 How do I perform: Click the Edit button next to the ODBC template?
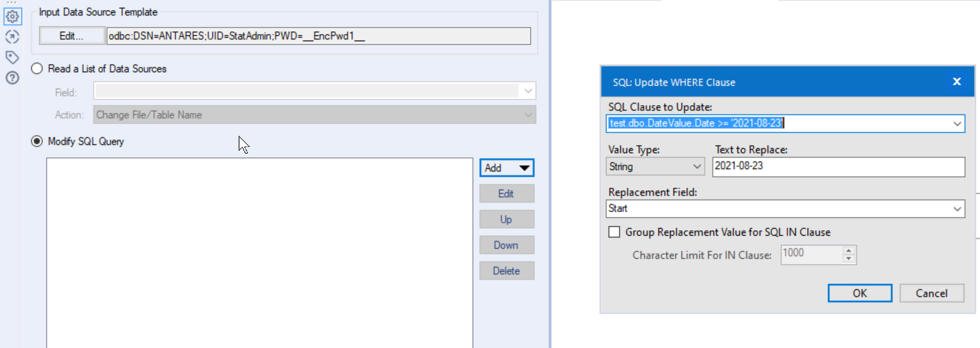[x=72, y=35]
